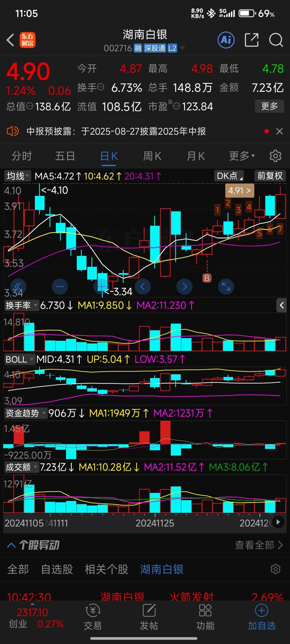Image resolution: width=290 pixels, height=644 pixels.
Task: Tap the MA2:11.230 turnover value
Action: (x=165, y=305)
